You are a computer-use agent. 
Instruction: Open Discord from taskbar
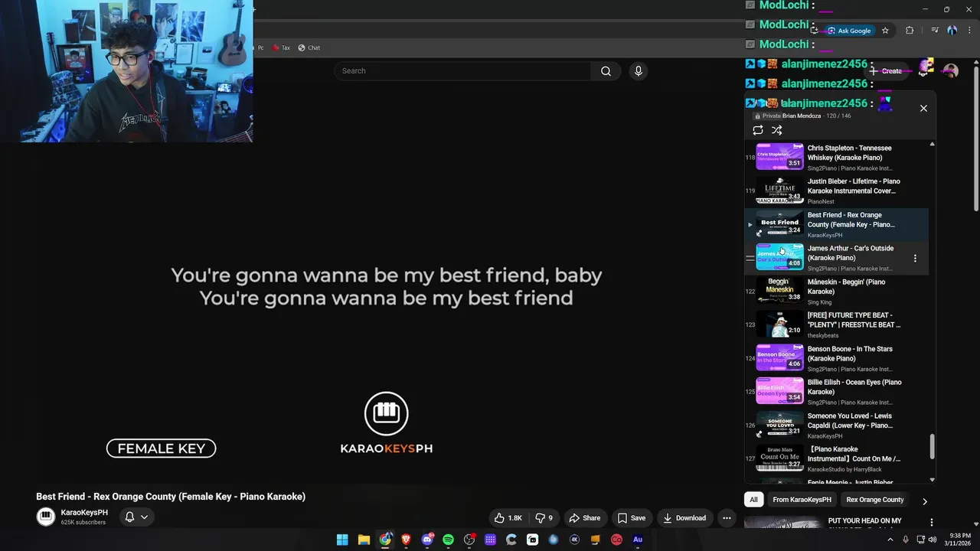tap(427, 540)
